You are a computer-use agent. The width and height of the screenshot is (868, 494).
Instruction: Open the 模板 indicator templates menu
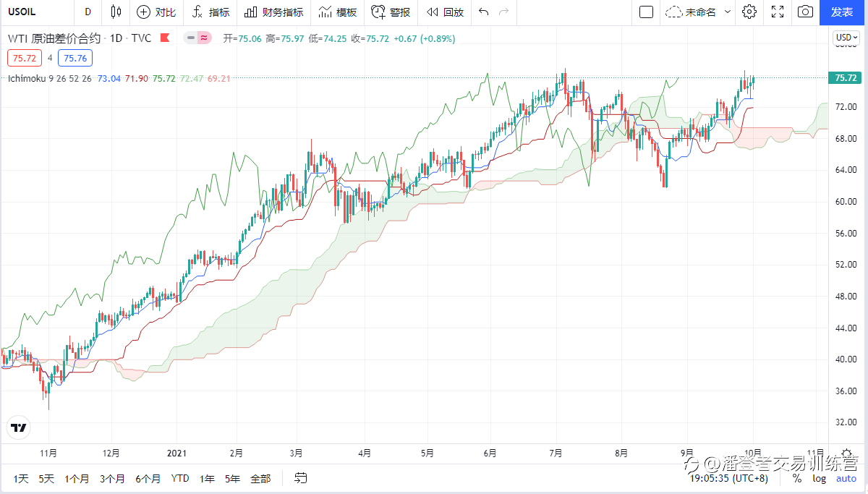pyautogui.click(x=338, y=12)
